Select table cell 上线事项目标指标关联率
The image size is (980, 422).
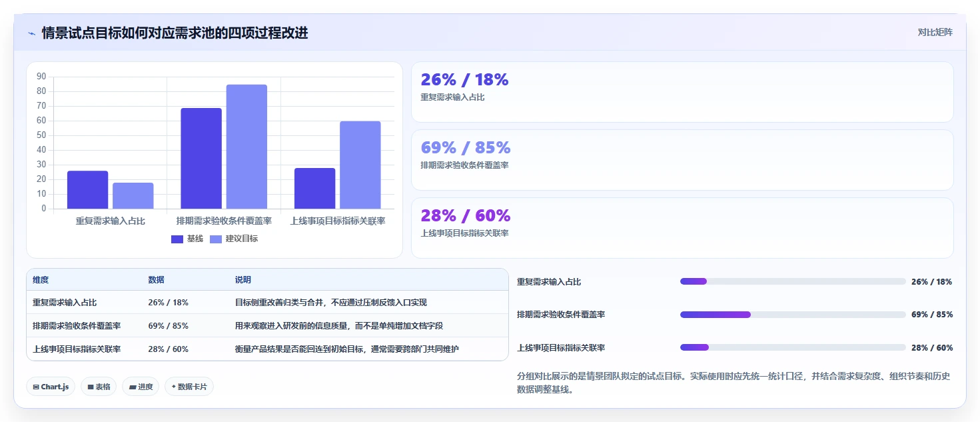[x=77, y=349]
